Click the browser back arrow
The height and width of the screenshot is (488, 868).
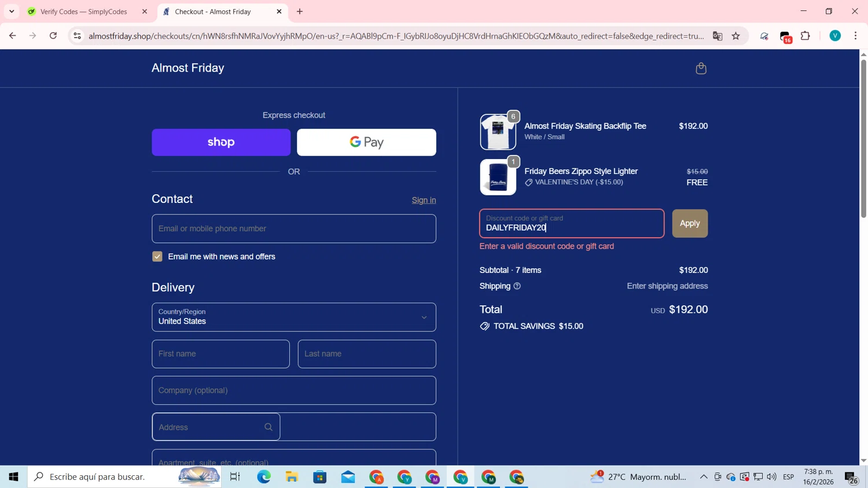[x=12, y=36]
